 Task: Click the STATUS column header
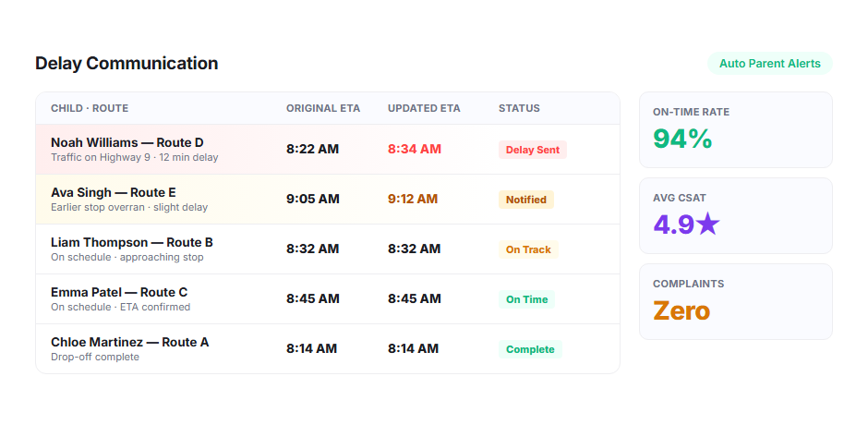pyautogui.click(x=519, y=108)
